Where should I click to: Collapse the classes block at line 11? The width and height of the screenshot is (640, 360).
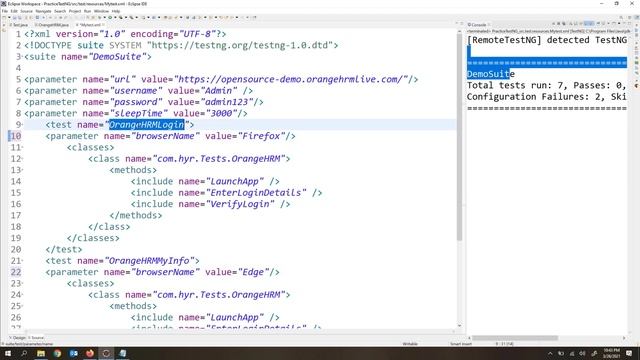tap(22, 147)
